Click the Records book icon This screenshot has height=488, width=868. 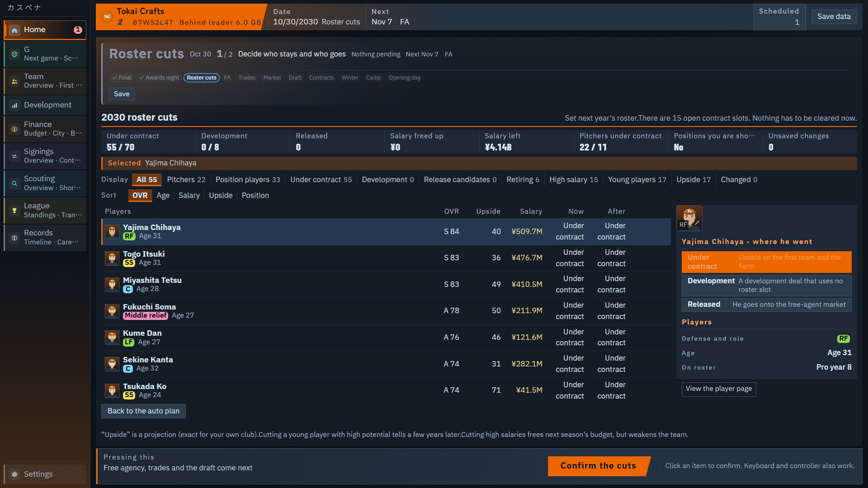[x=14, y=238]
